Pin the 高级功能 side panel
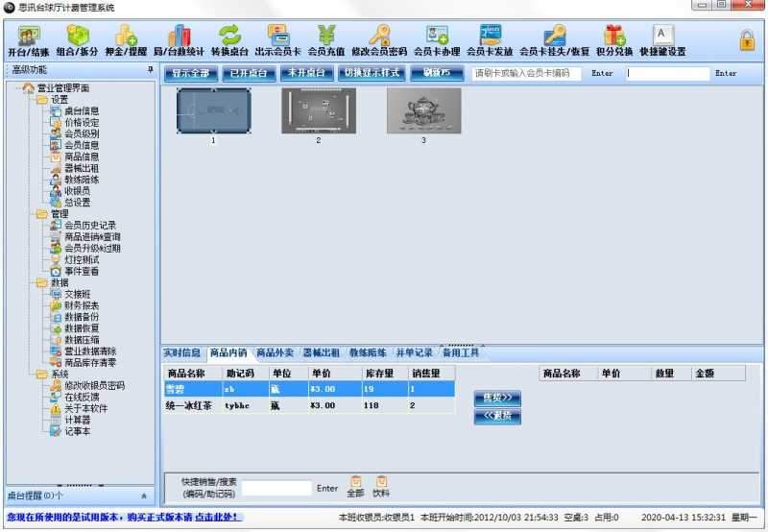Screen dimensions: 768x532 [x=149, y=71]
